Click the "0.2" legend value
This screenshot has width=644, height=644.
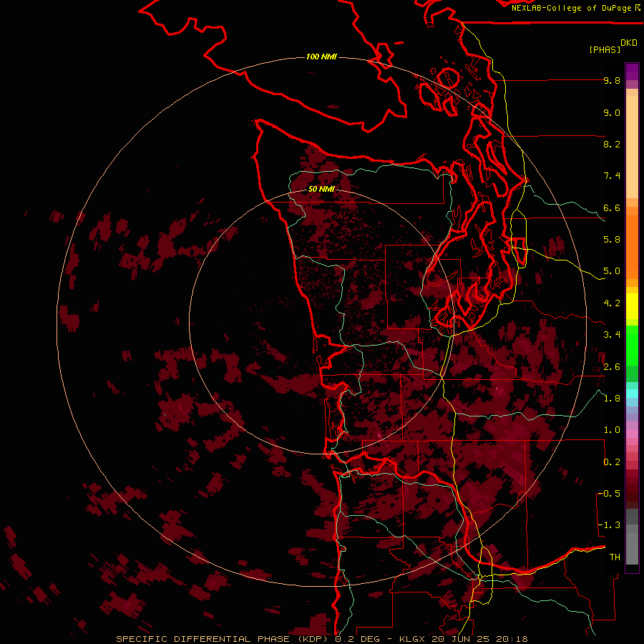[612, 462]
